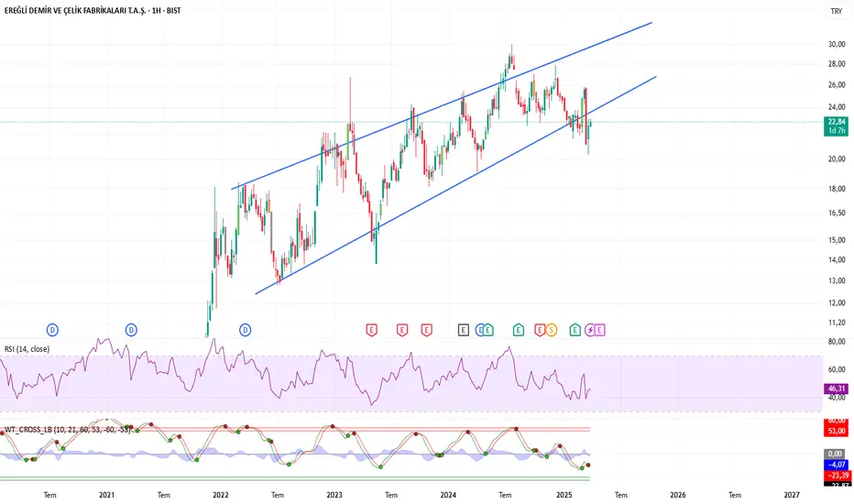This screenshot has height=504, width=854.
Task: Click the 11,20 price axis value
Action: pos(837,323)
